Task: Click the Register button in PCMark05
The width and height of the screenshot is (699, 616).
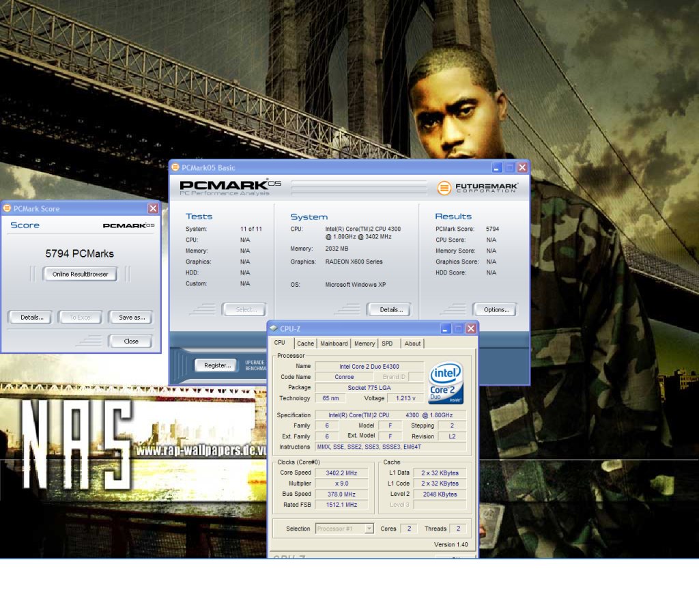Action: (217, 365)
